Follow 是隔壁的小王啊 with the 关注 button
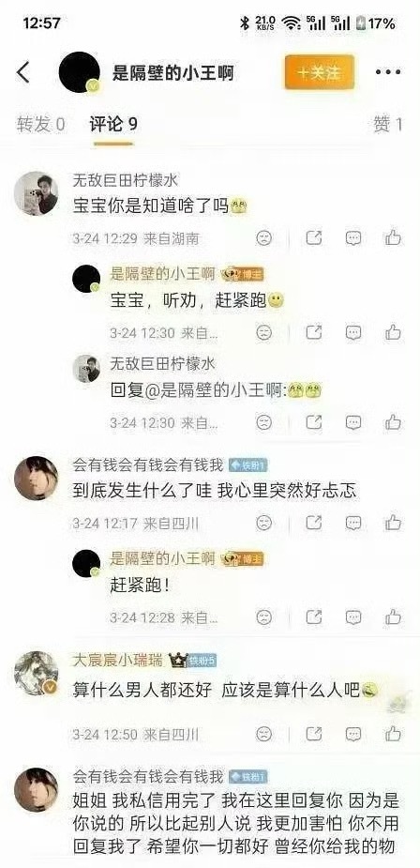Image resolution: width=420 pixels, height=868 pixels. click(320, 72)
